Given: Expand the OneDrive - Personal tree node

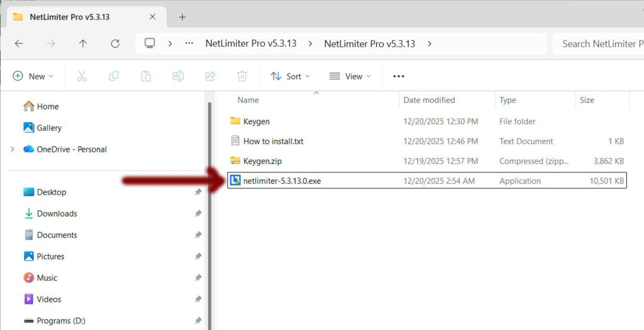Looking at the screenshot, I should pos(13,149).
